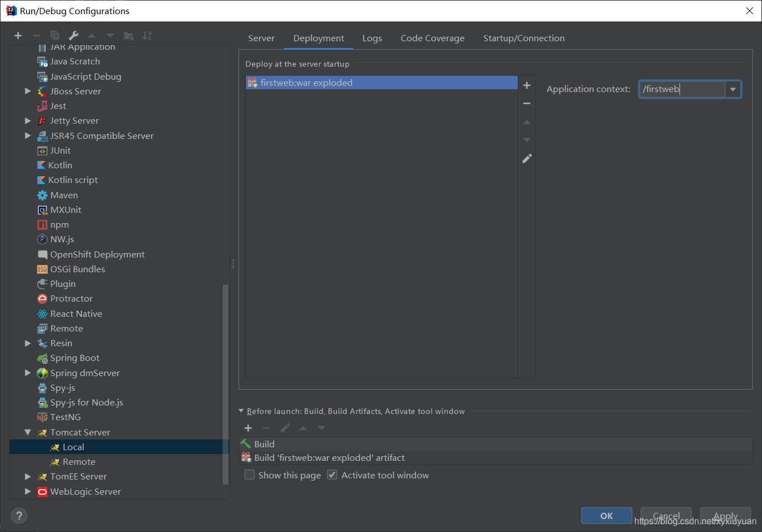The width and height of the screenshot is (762, 532).
Task: Select Tomcat Server Local item
Action: 119,447
